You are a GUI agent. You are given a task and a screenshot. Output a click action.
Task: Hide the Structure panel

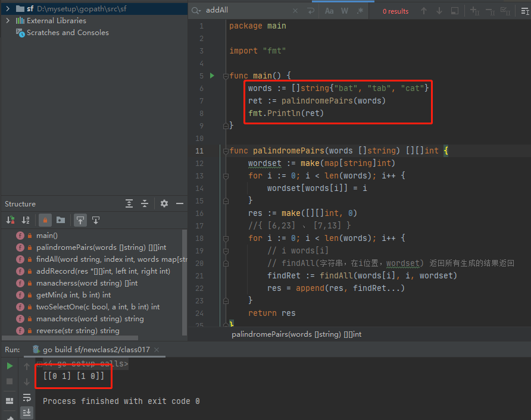click(180, 203)
